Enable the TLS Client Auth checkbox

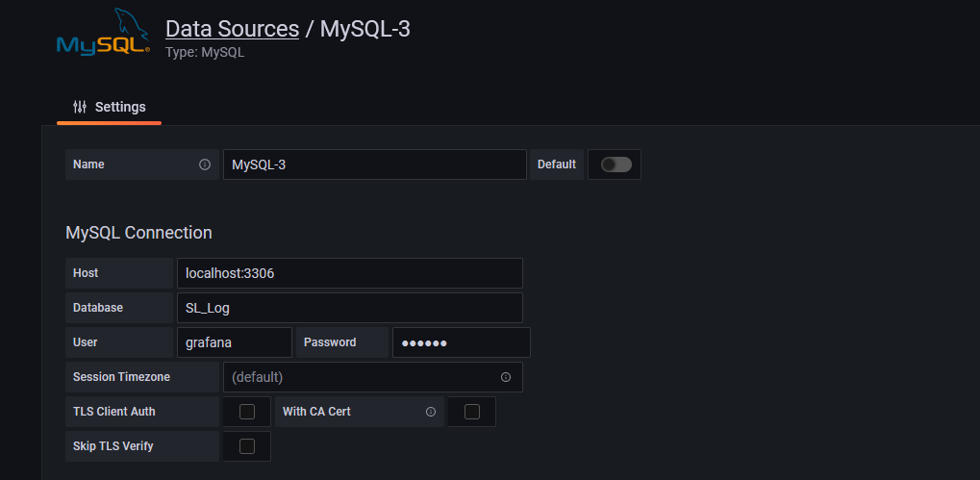tap(247, 412)
